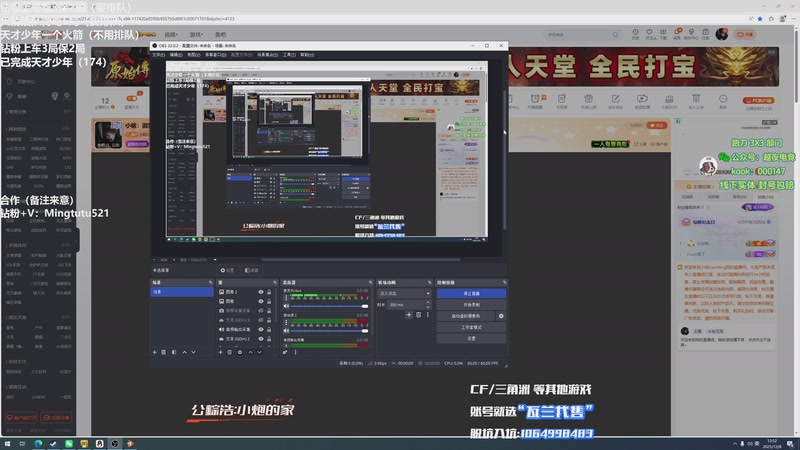Move the scene down with the arrow

point(193,352)
